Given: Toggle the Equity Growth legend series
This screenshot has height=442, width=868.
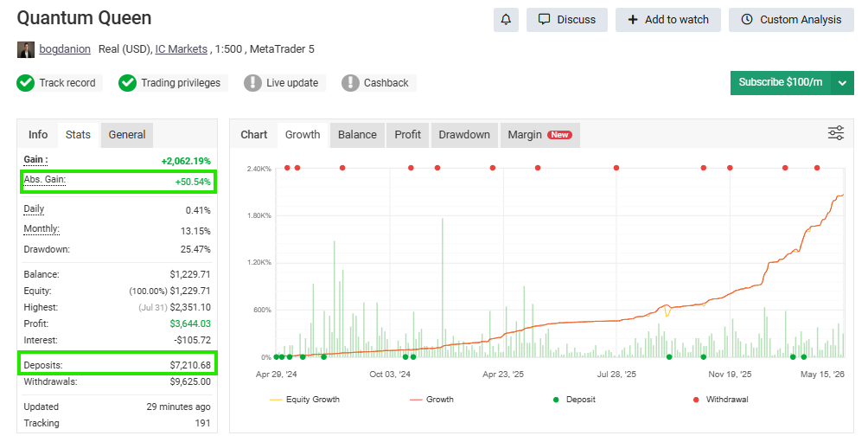Looking at the screenshot, I should click(x=304, y=400).
